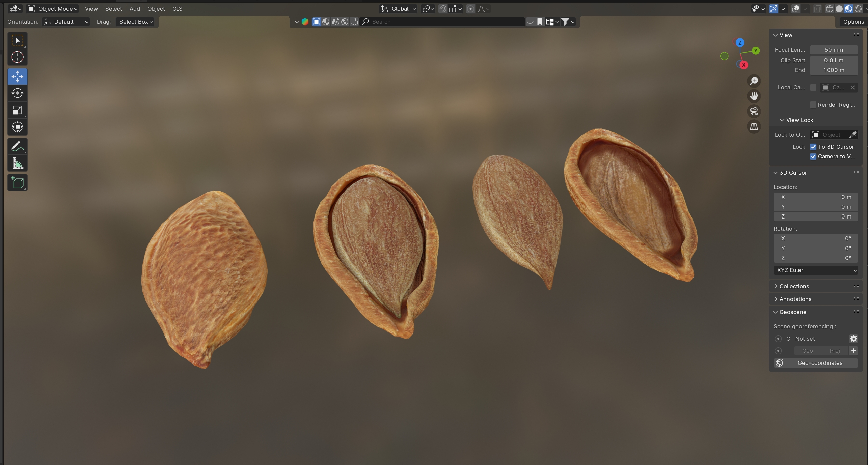868x465 pixels.
Task: Toggle camera view with camera icon
Action: [x=754, y=111]
